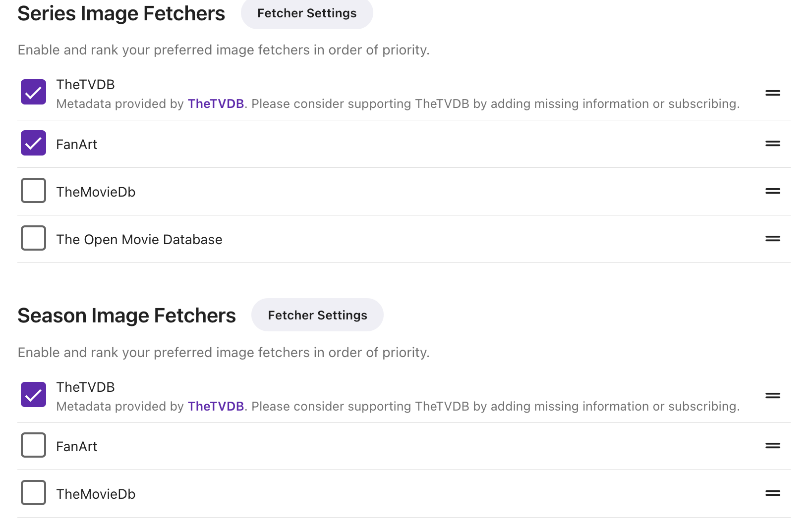This screenshot has width=812, height=523.
Task: Open TheTVDB link in Season fetchers description
Action: (216, 407)
